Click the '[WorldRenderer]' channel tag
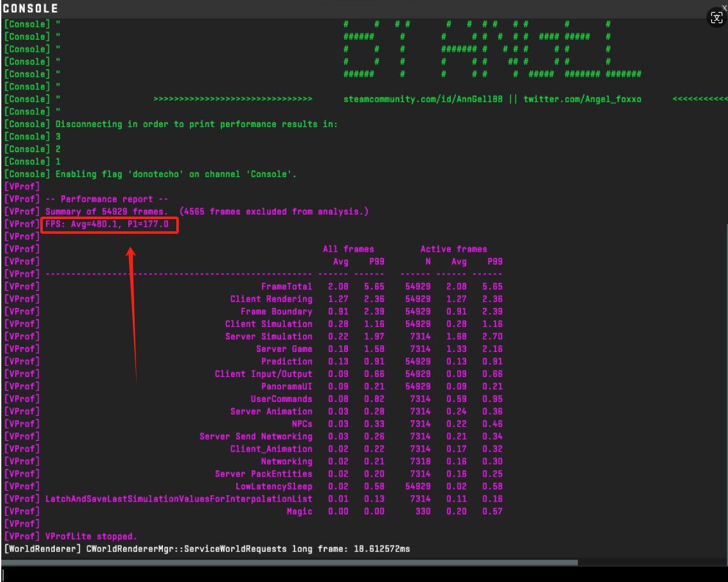728x582 pixels. (43, 549)
